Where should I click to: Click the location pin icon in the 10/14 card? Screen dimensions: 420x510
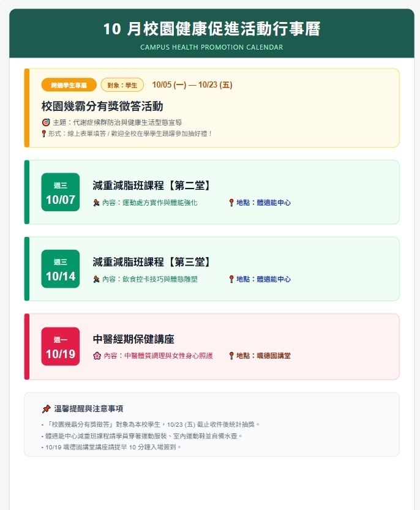[231, 279]
